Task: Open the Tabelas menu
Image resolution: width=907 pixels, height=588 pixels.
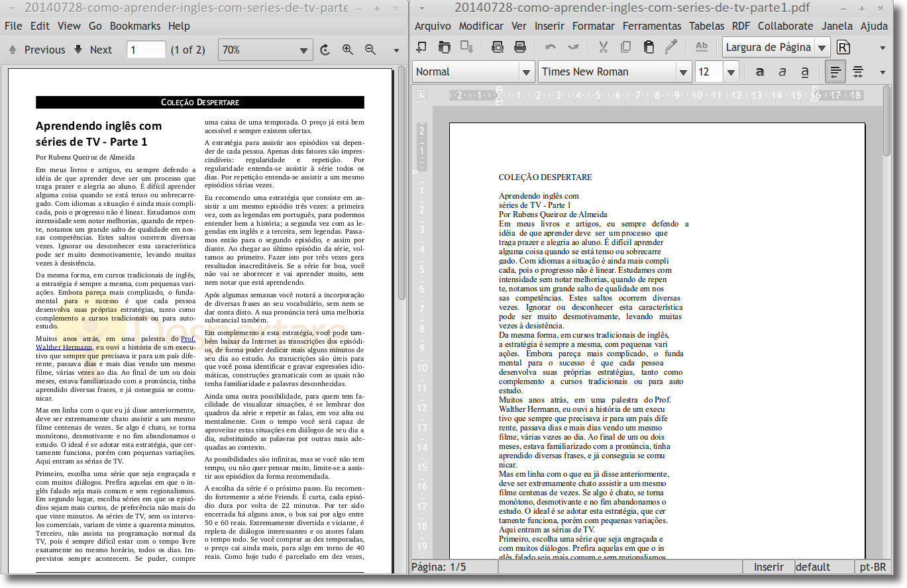Action: click(x=707, y=26)
